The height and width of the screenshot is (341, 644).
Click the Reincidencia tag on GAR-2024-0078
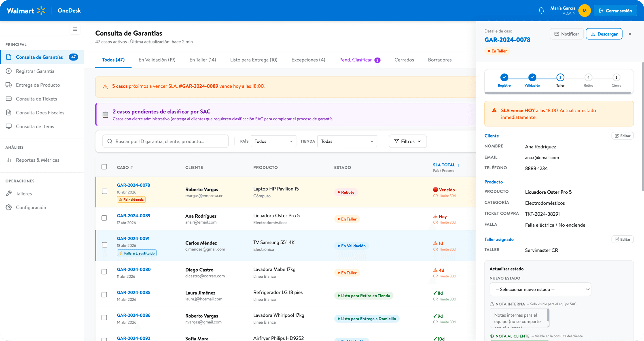coord(131,199)
